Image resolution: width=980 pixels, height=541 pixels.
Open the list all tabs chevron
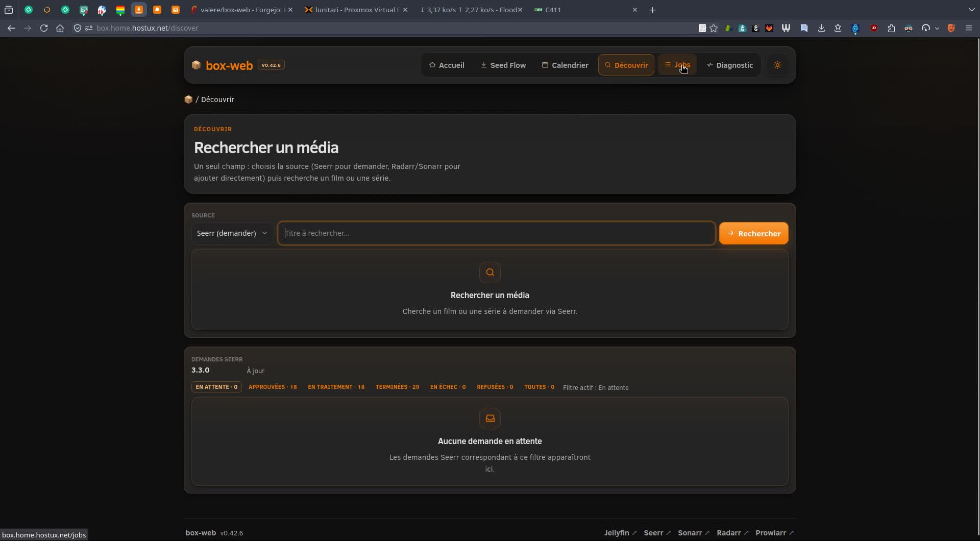971,10
